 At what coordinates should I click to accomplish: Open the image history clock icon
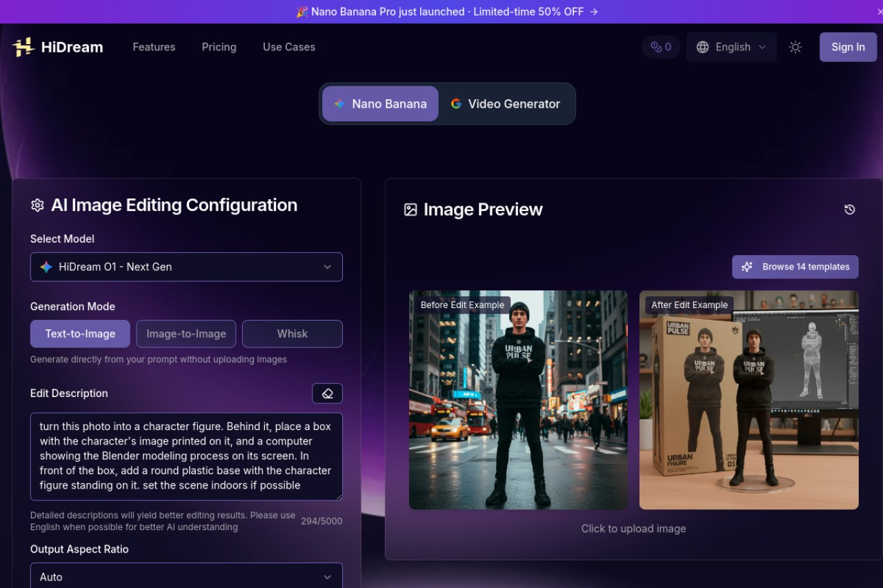pos(850,210)
